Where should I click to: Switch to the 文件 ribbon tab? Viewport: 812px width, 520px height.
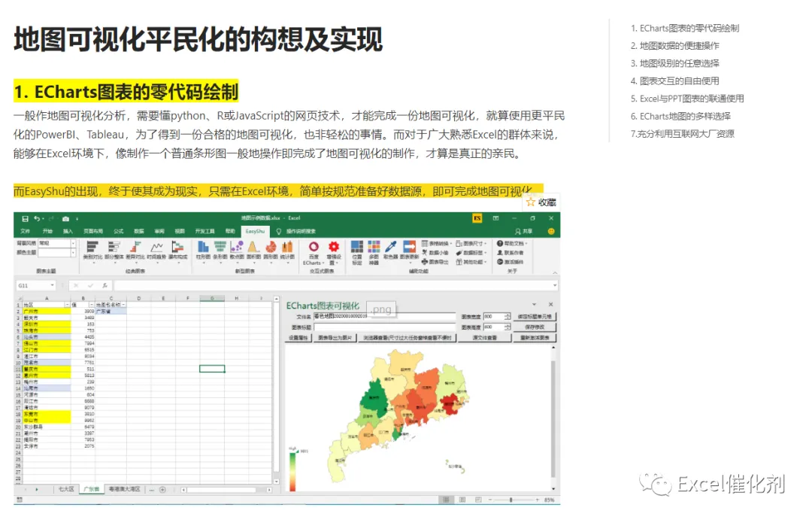25,231
